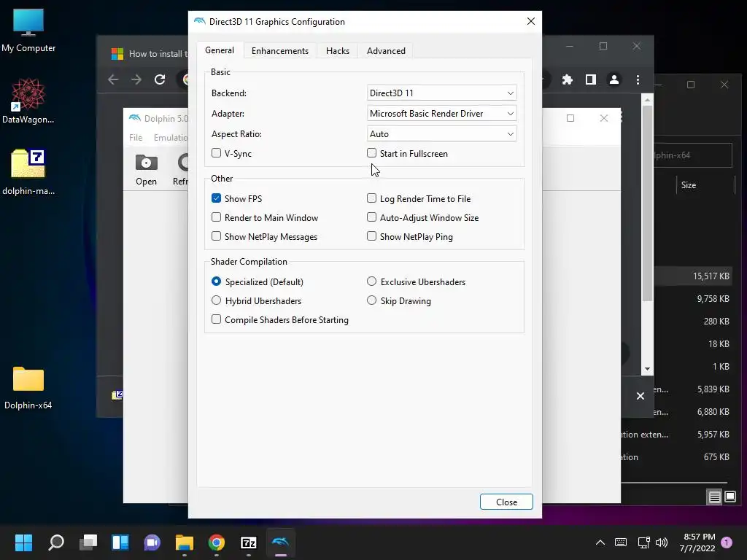Viewport: 747px width, 560px height.
Task: Toggle Chrome's side panel icon
Action: (591, 79)
